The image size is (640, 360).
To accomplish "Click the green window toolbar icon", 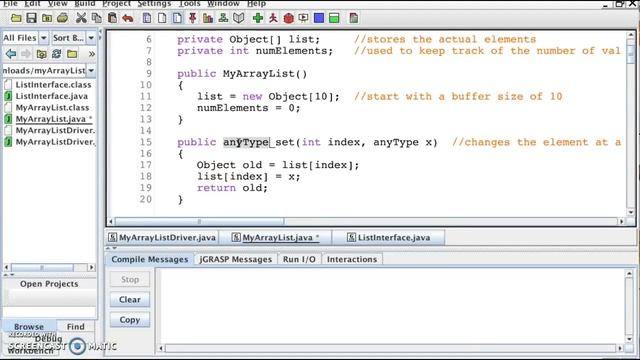I will click(334, 18).
